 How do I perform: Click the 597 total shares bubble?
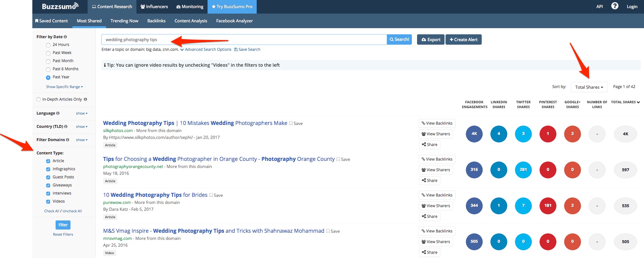coord(626,170)
